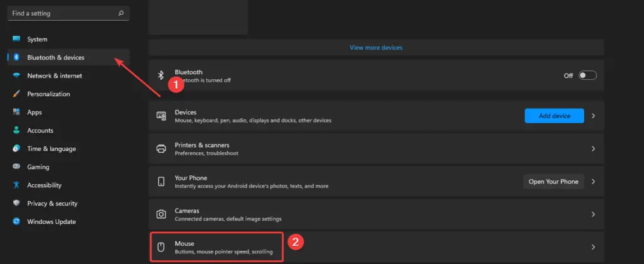Viewport: 644px width, 264px height.
Task: Click the Cameras camera icon
Action: click(x=162, y=214)
